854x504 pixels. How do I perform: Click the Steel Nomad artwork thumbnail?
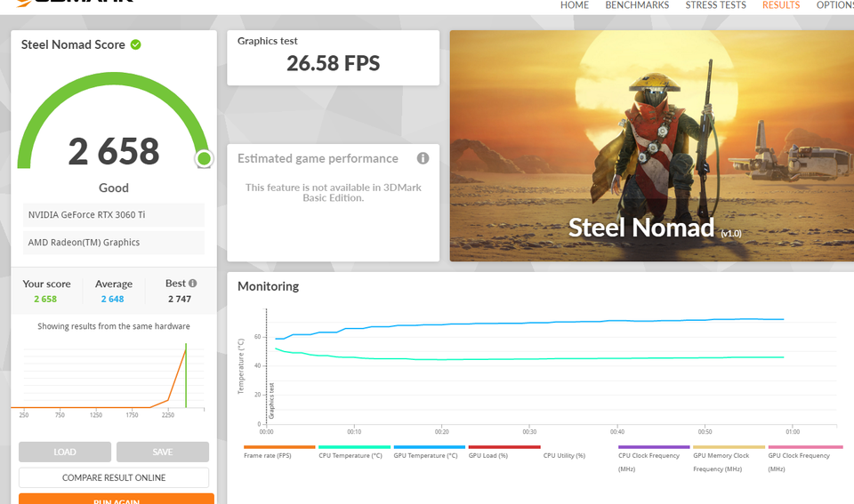tap(651, 146)
